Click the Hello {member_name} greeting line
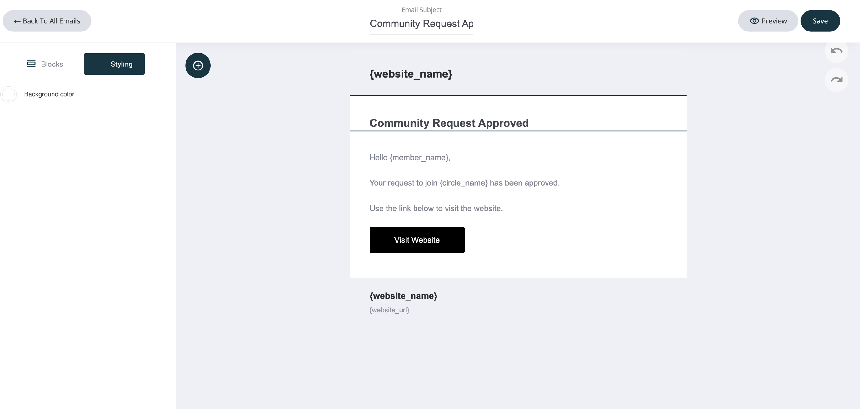868x409 pixels. [410, 157]
